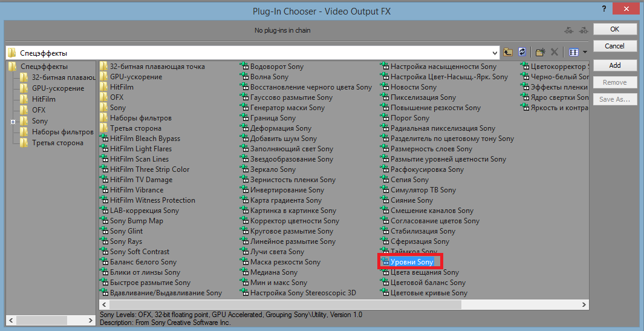Open the Спецэффекты folder path dropdown
This screenshot has height=331, width=644.
pos(495,53)
